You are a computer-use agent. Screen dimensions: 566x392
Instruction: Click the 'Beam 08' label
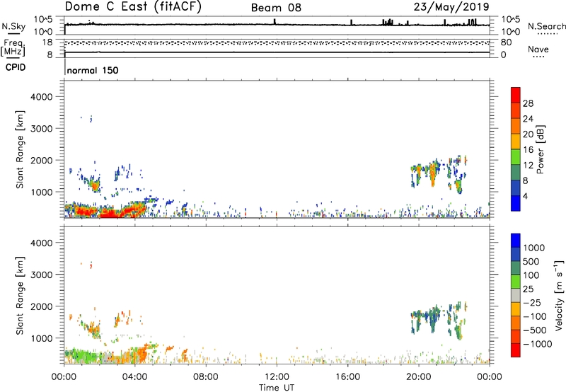coord(276,8)
